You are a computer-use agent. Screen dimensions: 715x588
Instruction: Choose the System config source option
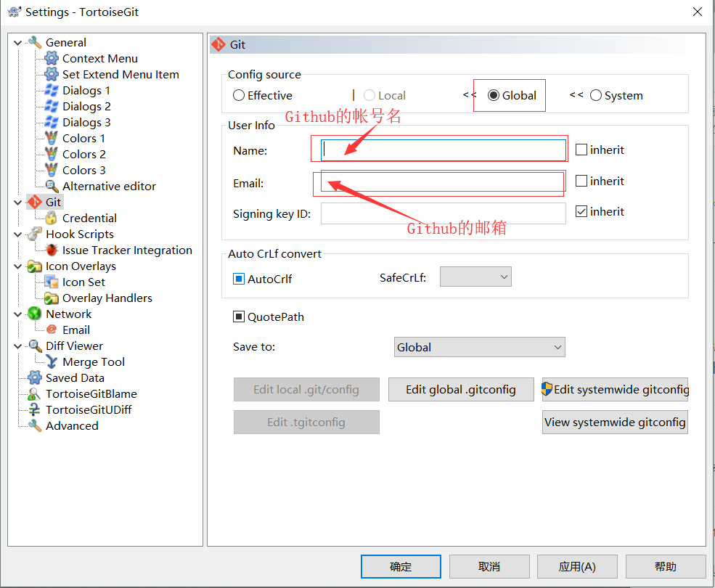tap(596, 96)
